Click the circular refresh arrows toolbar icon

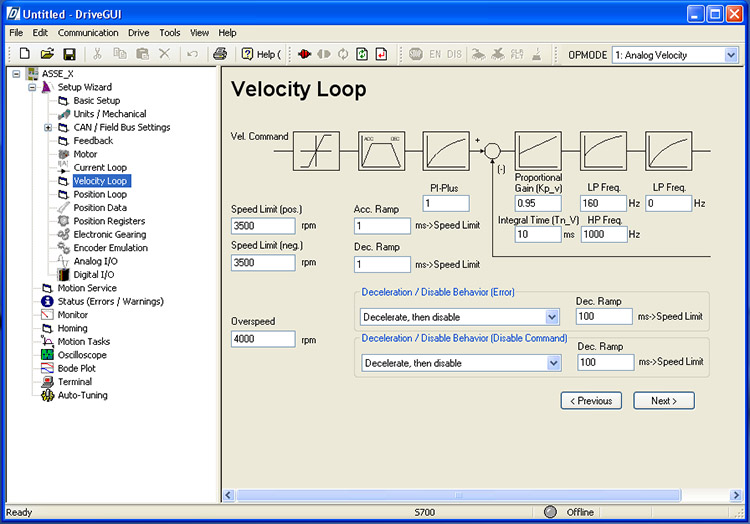(343, 54)
